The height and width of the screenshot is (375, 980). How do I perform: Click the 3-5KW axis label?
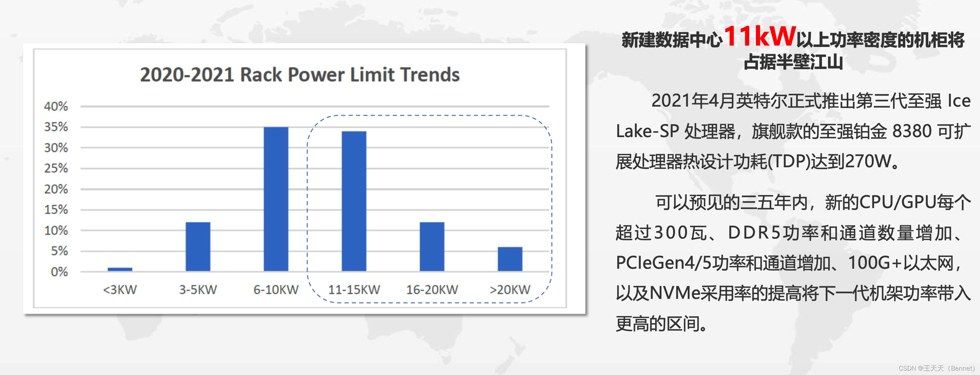[198, 290]
